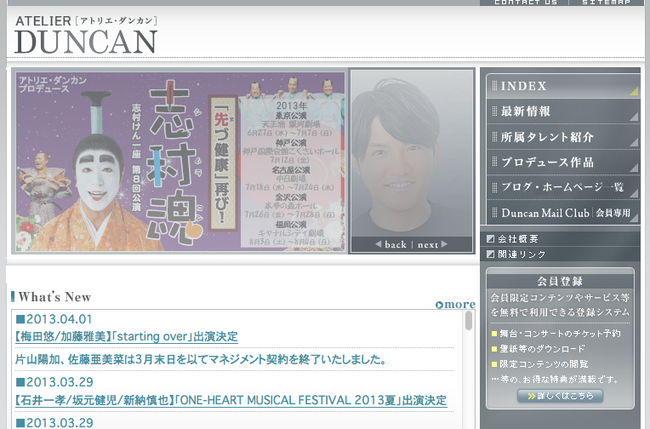
Task: Click the 片山陽加、佐藤亜美菜 management notice text
Action: click(201, 359)
